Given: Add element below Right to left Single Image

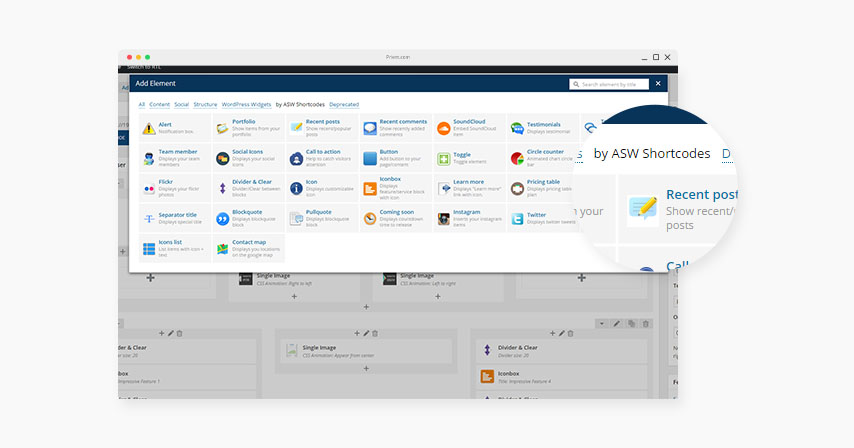Looking at the screenshot, I should pyautogui.click(x=294, y=297).
